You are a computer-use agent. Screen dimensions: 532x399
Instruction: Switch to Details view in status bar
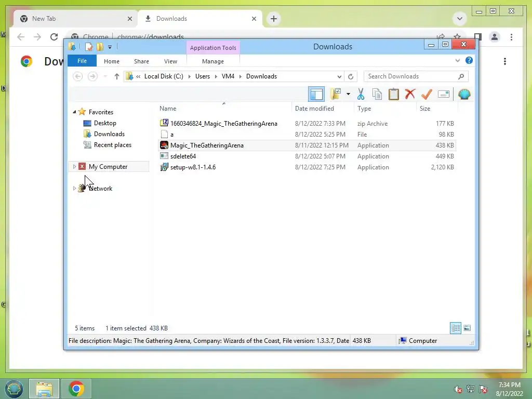click(x=456, y=328)
